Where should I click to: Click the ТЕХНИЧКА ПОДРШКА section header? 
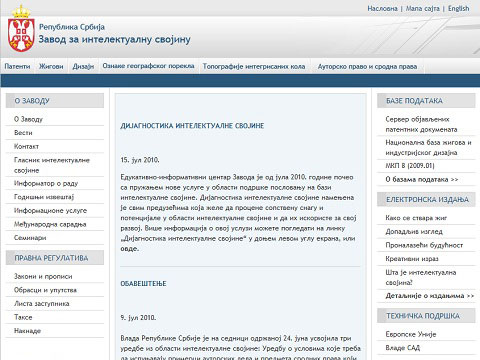click(426, 316)
